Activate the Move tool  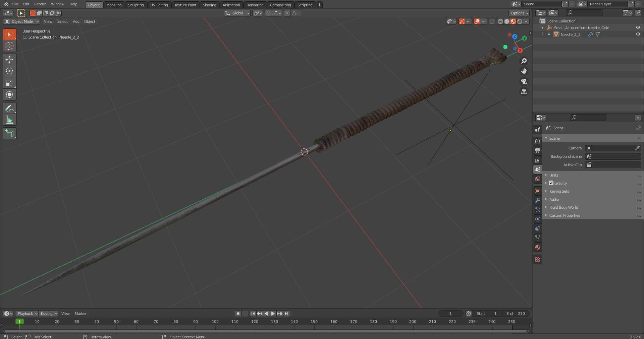coord(9,60)
